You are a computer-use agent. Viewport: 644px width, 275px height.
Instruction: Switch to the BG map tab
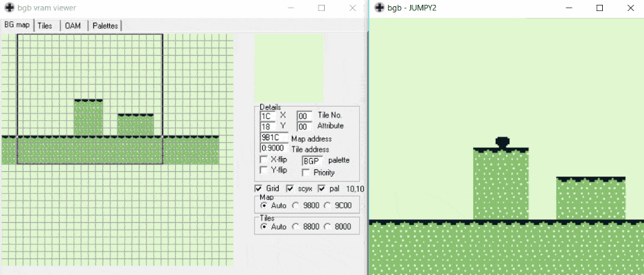coord(17,25)
